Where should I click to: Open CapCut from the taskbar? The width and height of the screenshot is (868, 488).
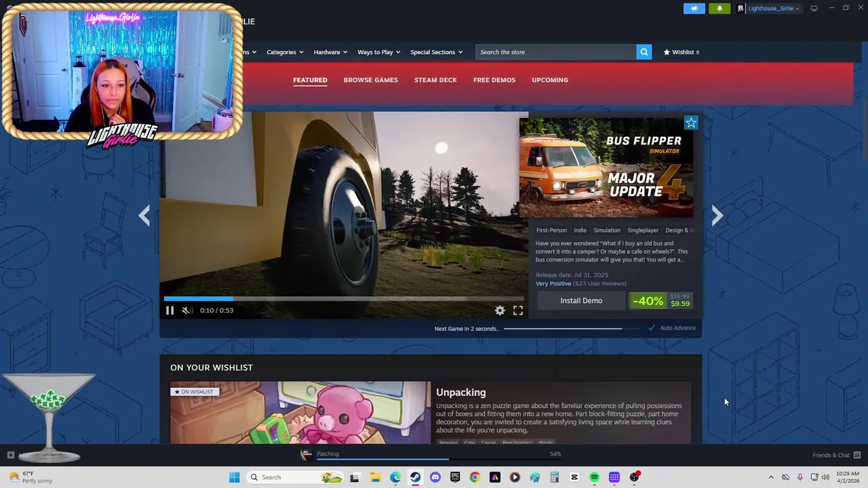pyautogui.click(x=574, y=477)
